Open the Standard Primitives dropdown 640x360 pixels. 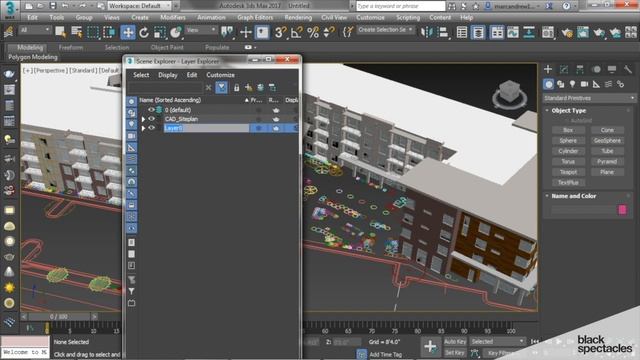[x=589, y=98]
